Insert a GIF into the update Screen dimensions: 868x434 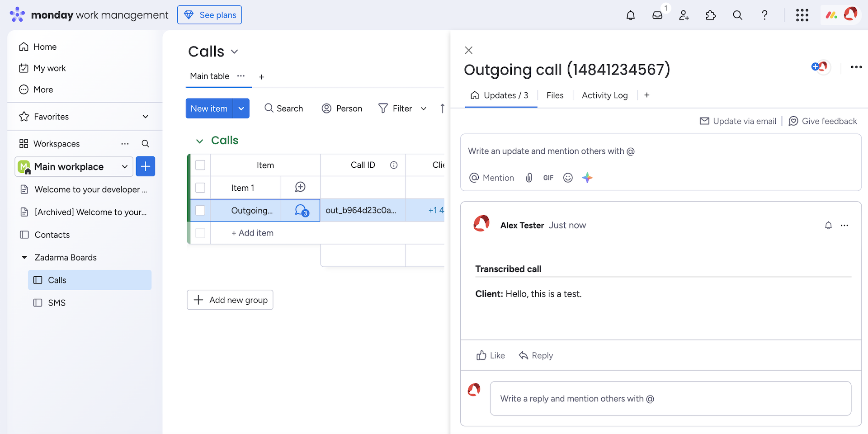[x=548, y=178]
